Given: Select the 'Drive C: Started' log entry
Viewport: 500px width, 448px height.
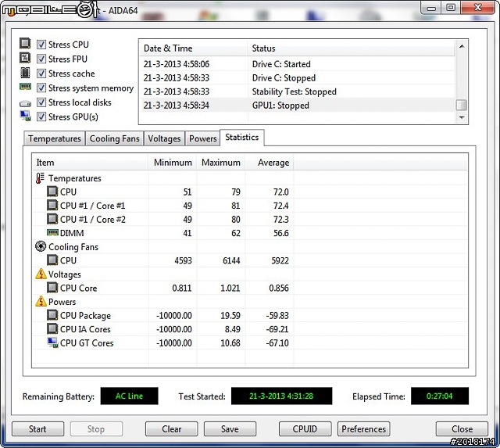Looking at the screenshot, I should (x=297, y=64).
